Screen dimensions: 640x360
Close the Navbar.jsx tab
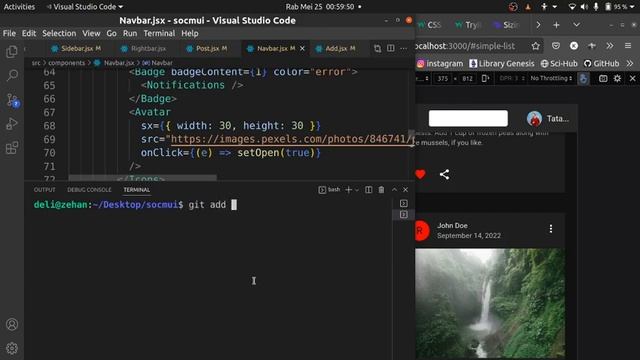point(302,49)
